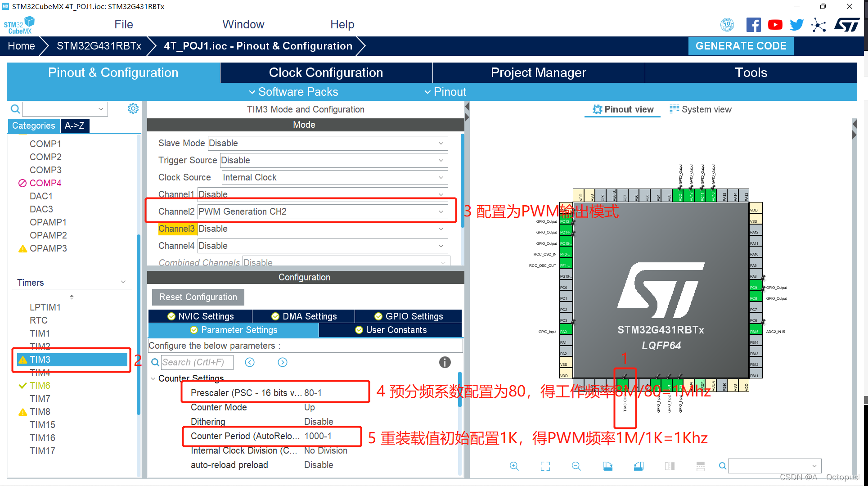
Task: Click GENERATE CODE button
Action: click(741, 46)
